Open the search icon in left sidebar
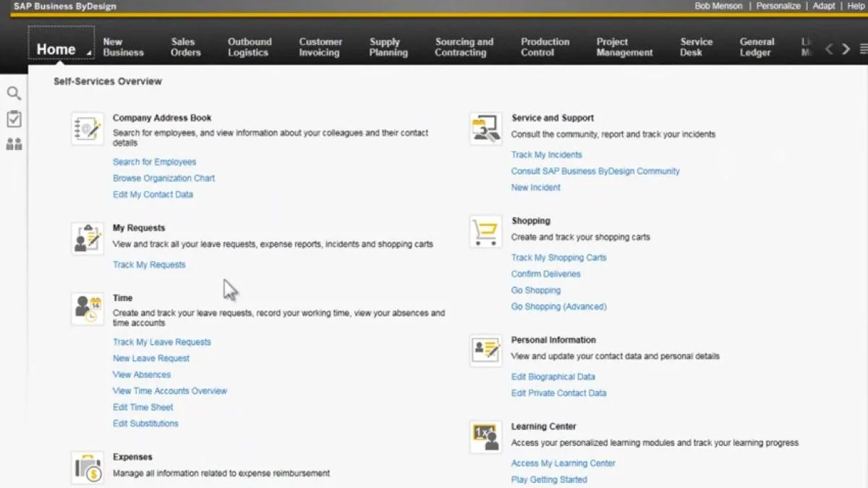This screenshot has width=868, height=488. pos(14,93)
